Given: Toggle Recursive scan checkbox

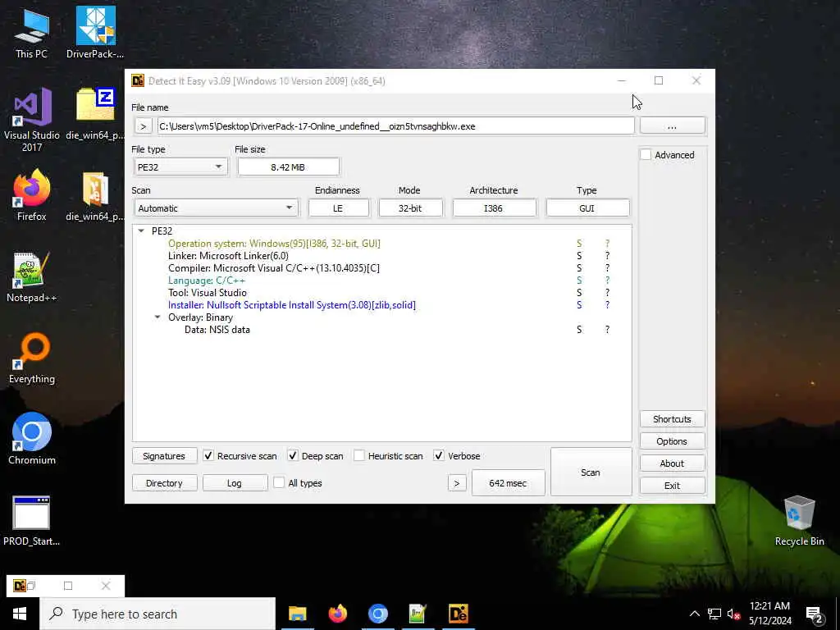Looking at the screenshot, I should [x=208, y=456].
